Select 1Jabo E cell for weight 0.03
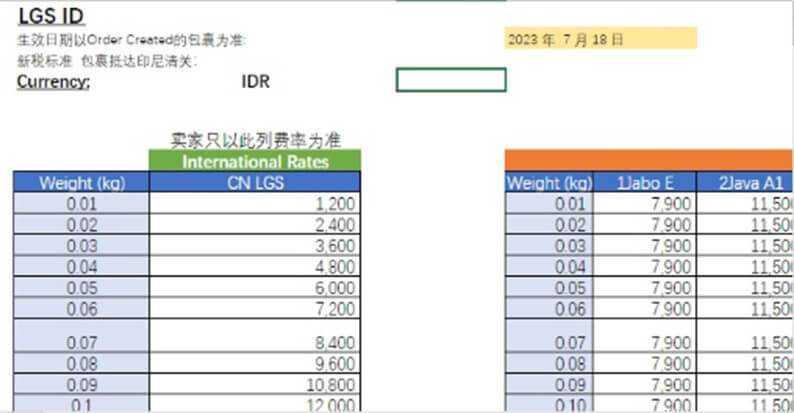Screen dimensions: 794x413 [644, 246]
